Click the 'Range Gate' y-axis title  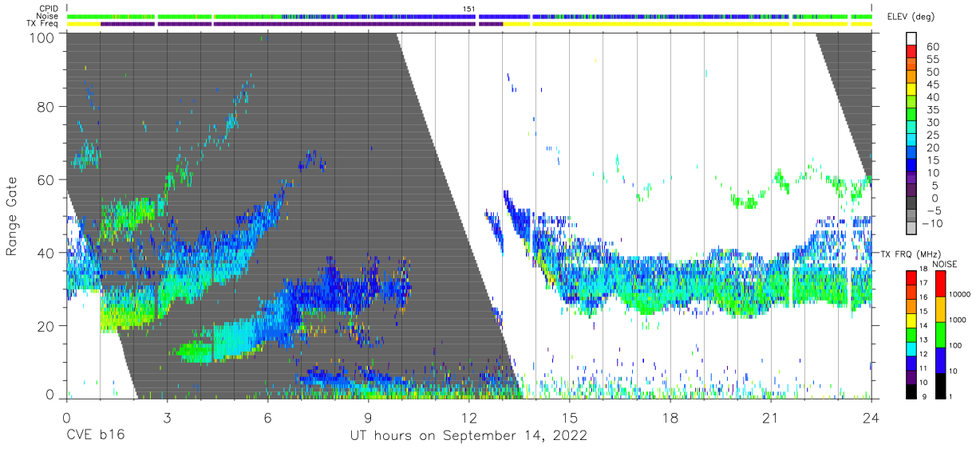tap(13, 217)
